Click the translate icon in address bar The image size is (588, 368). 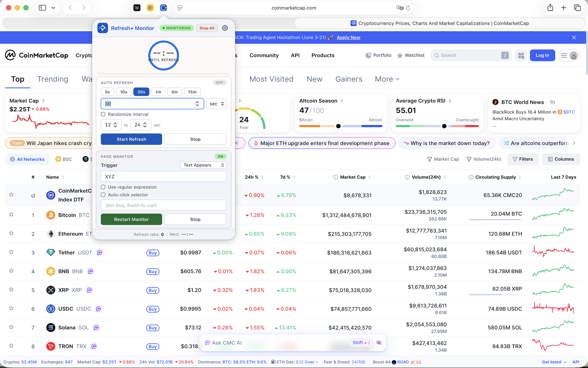(x=400, y=8)
